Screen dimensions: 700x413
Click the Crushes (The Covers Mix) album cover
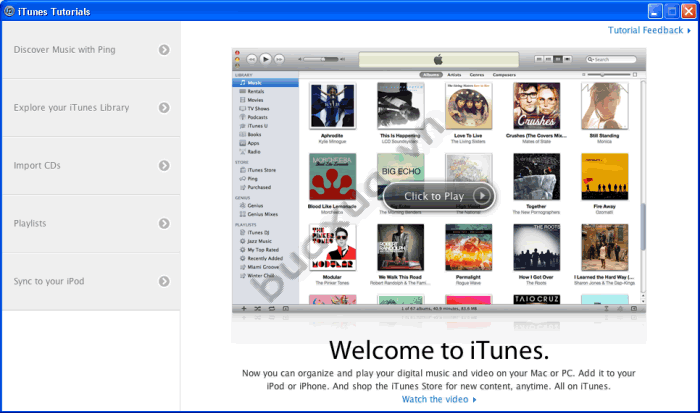[536, 106]
